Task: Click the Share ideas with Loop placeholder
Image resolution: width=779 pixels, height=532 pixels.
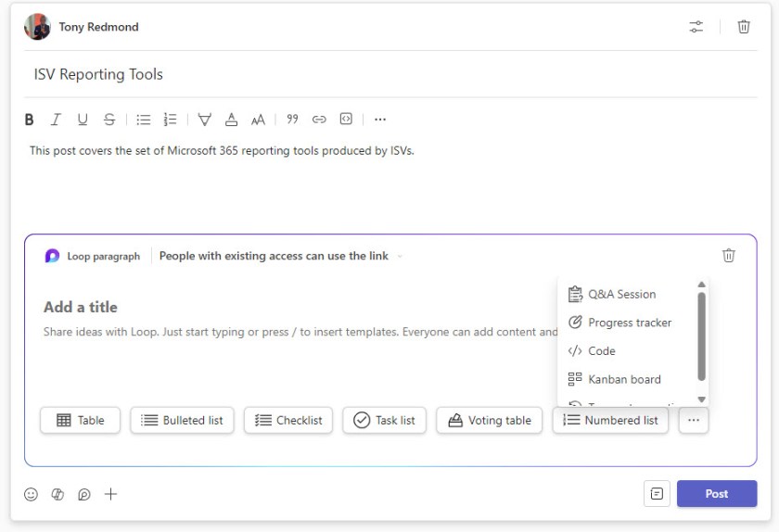Action: [x=300, y=332]
